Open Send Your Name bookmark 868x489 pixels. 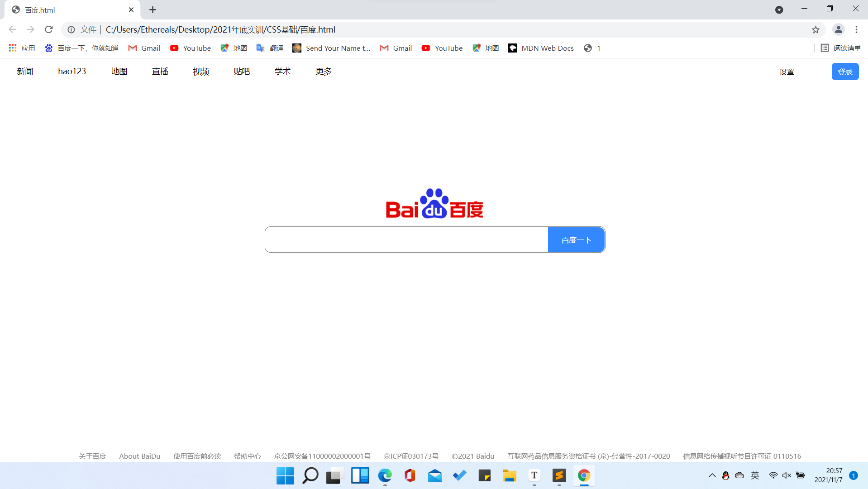[332, 48]
